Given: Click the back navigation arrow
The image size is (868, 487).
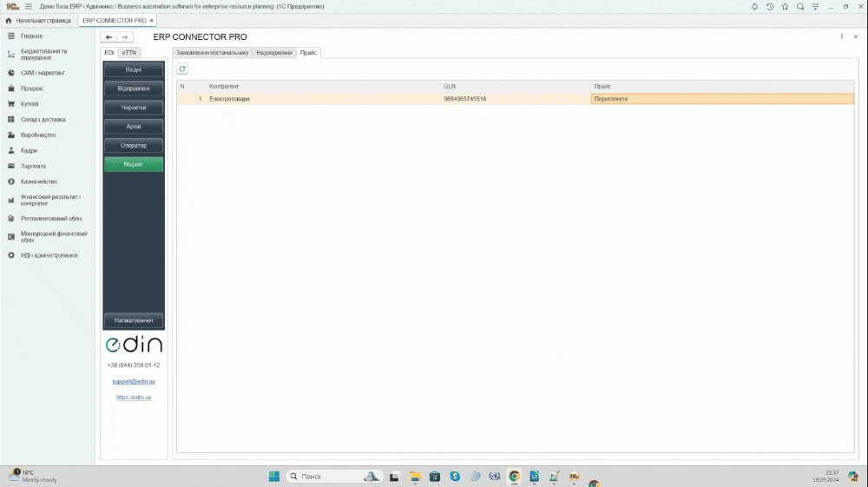Looking at the screenshot, I should (x=108, y=37).
